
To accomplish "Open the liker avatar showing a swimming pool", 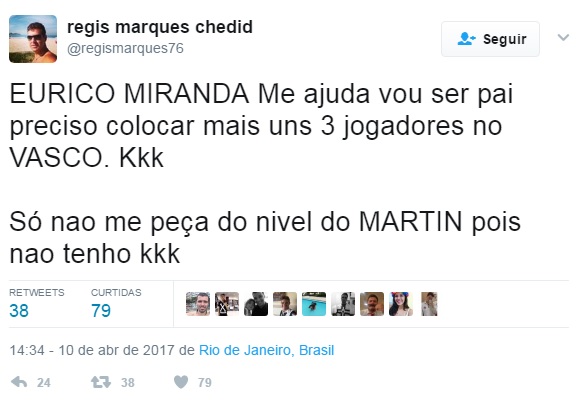I will click(x=314, y=304).
